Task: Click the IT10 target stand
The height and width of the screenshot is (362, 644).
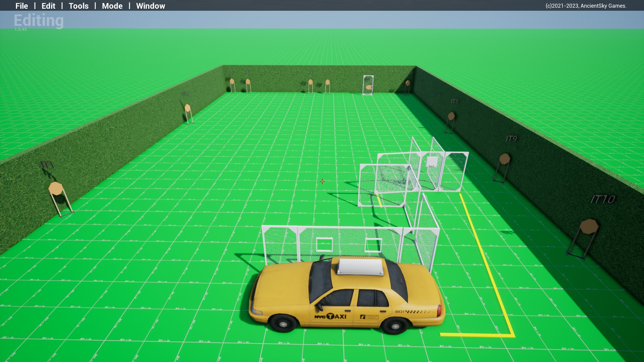Action: [x=588, y=227]
